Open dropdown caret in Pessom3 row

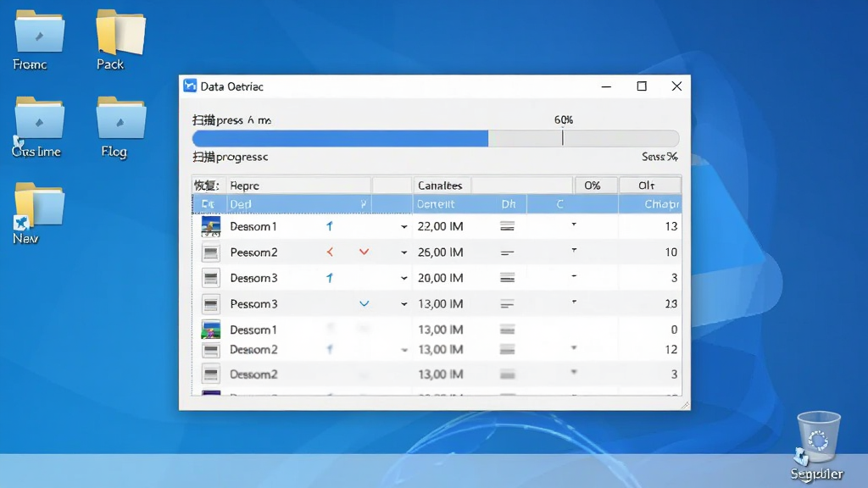pyautogui.click(x=404, y=304)
